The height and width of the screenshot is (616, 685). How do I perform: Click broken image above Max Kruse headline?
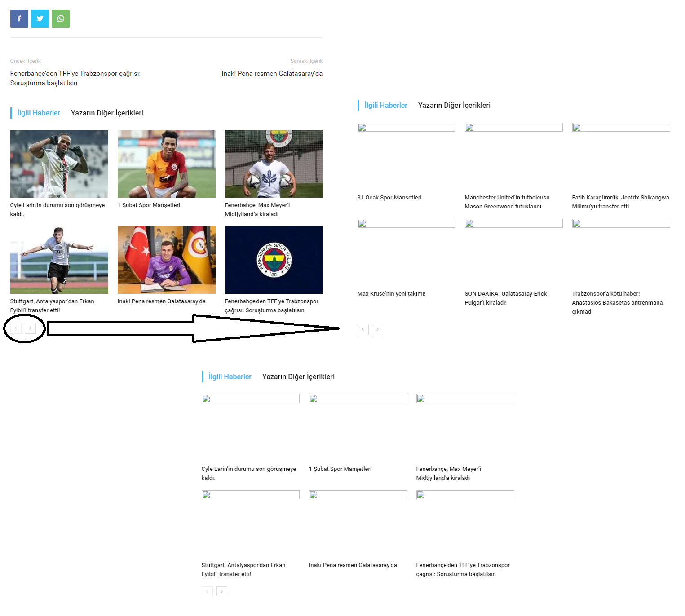click(x=407, y=223)
